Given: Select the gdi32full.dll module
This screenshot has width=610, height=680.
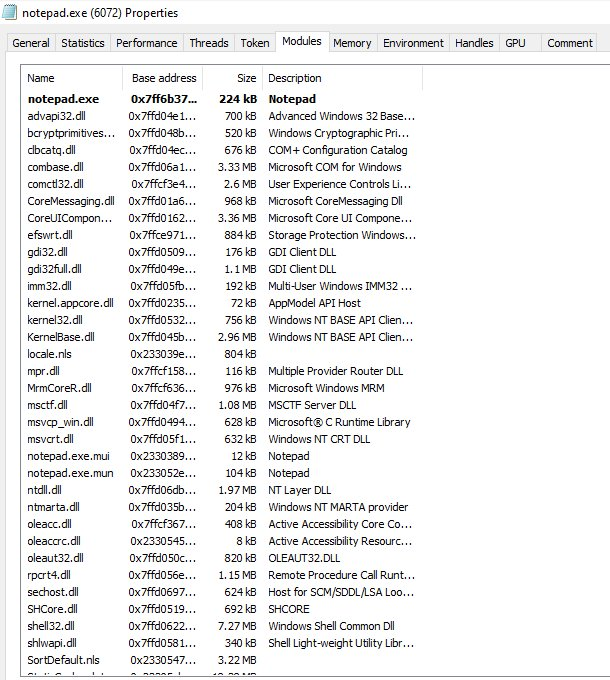Looking at the screenshot, I should tap(222, 269).
